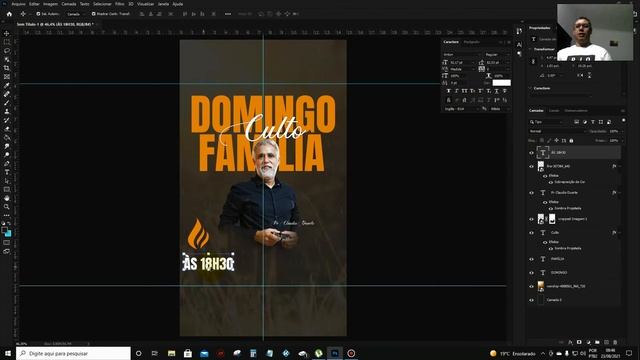This screenshot has width=640, height=360.
Task: Select the Pr Claudio Duarte layer row
Action: (x=575, y=193)
